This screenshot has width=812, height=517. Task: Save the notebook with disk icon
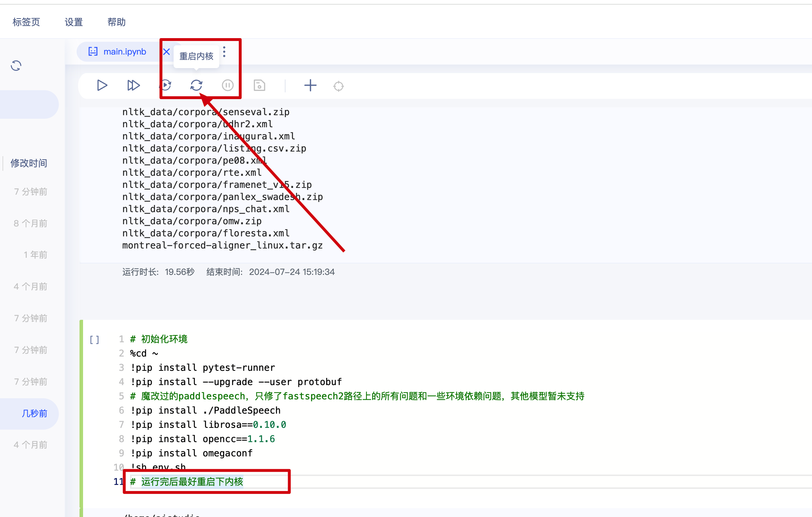click(259, 86)
